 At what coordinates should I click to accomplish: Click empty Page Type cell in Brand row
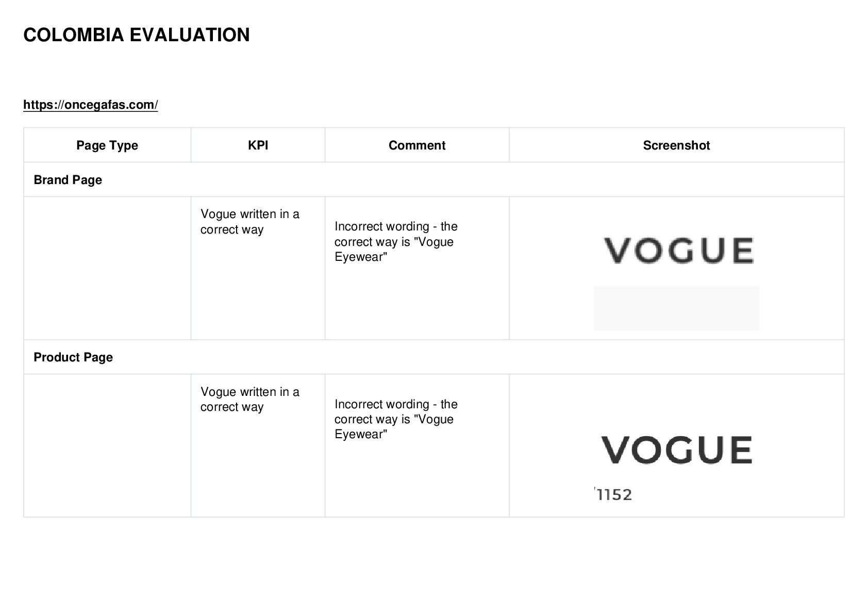107,268
